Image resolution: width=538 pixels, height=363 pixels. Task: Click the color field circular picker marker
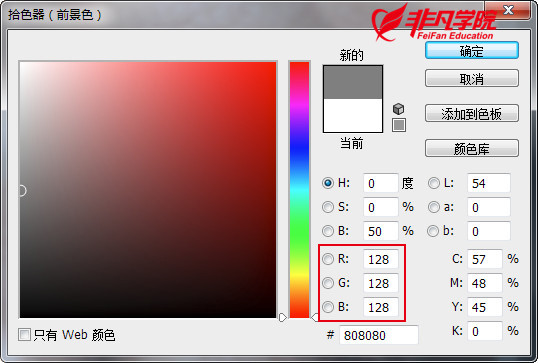tap(22, 191)
